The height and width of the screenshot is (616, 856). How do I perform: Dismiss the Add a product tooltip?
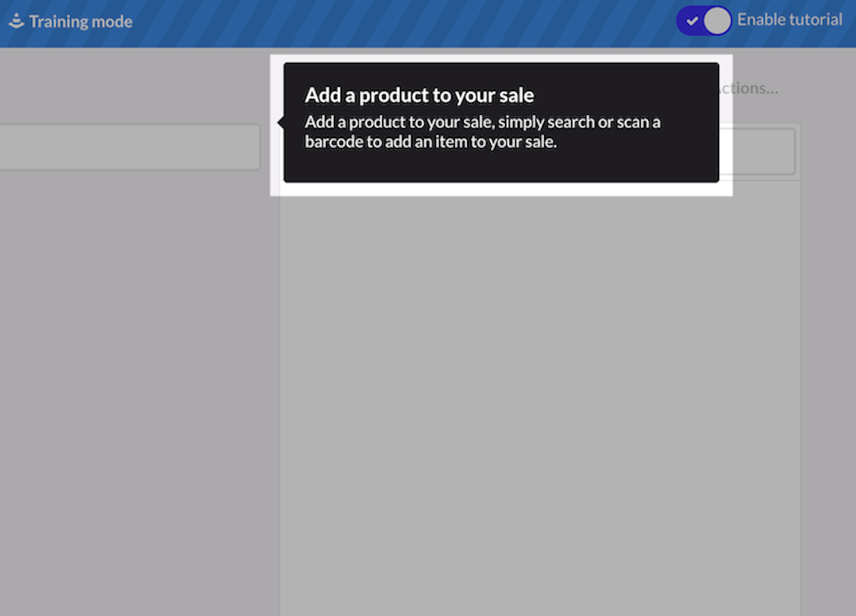click(500, 122)
